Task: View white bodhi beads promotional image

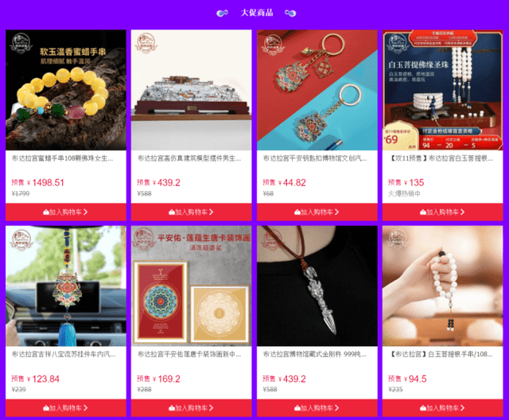Action: point(442,90)
